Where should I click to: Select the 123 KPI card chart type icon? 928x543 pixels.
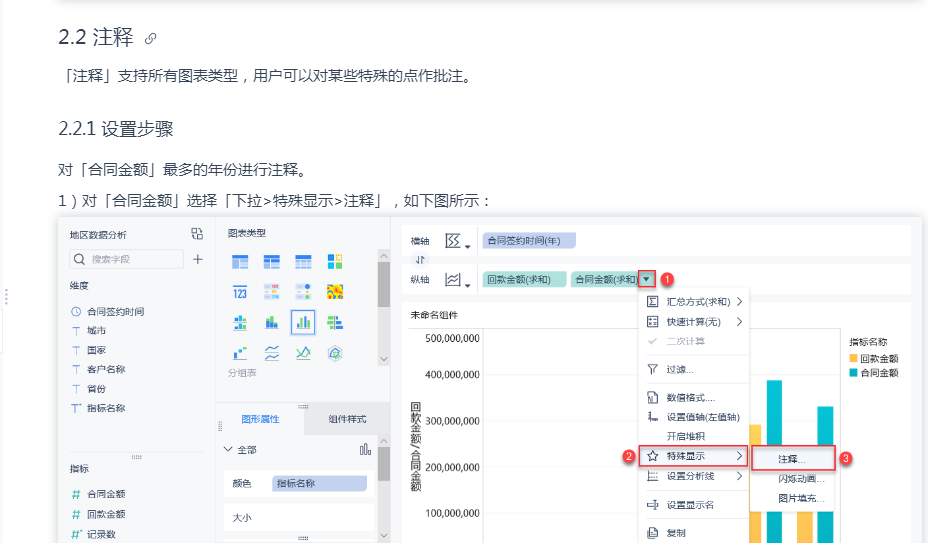click(240, 292)
